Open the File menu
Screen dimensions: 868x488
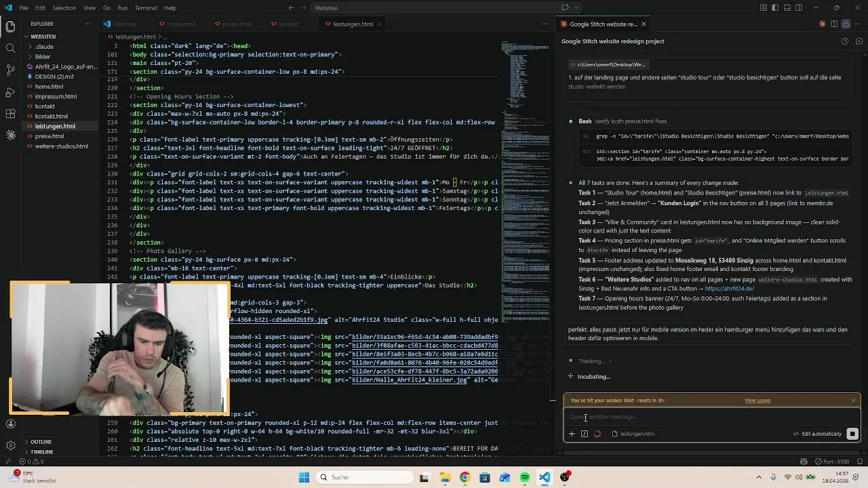click(24, 8)
